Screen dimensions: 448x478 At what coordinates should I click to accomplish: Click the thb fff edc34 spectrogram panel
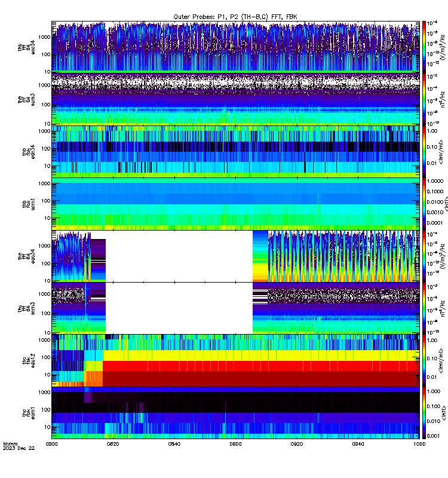[x=235, y=47]
